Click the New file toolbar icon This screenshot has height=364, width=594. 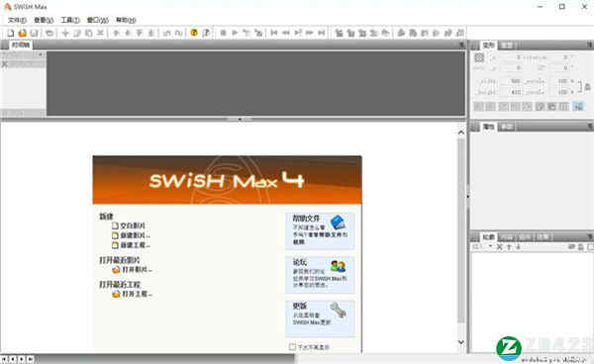11,34
